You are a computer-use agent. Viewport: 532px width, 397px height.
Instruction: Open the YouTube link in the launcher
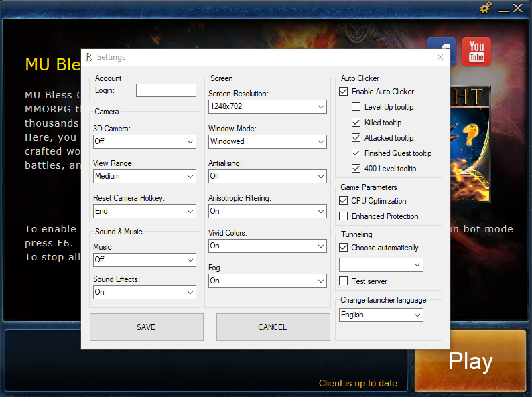click(476, 52)
